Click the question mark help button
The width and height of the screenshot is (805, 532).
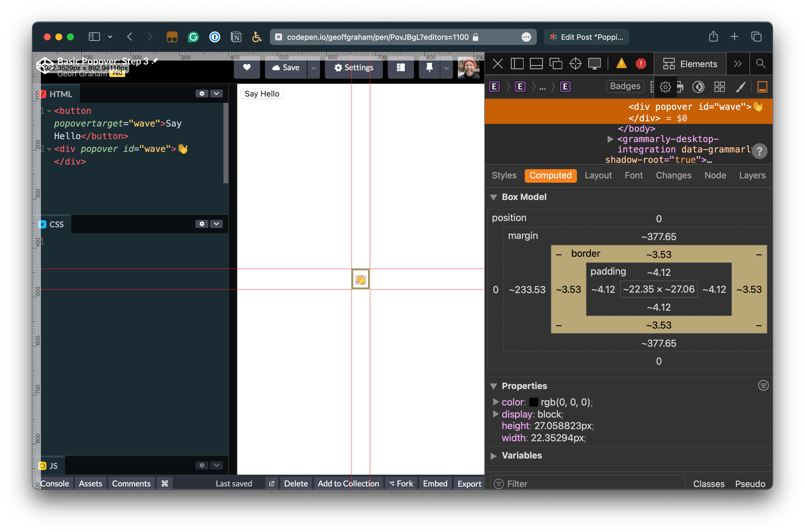tap(759, 151)
